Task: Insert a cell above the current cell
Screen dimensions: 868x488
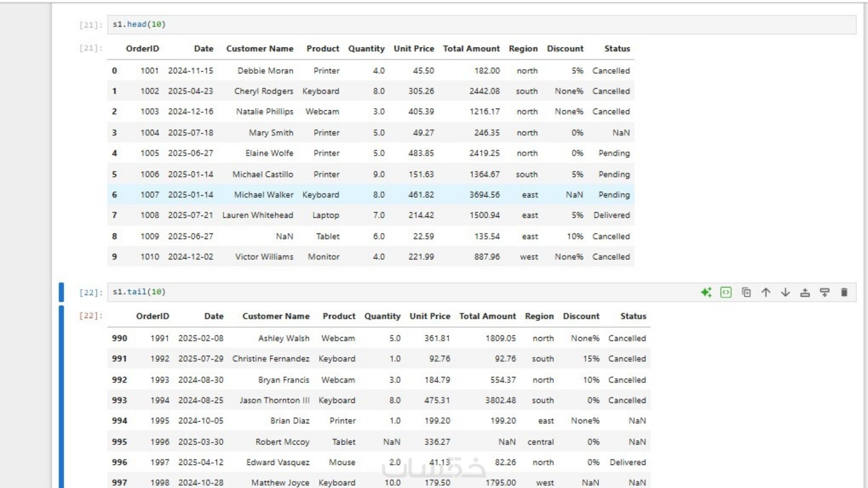Action: click(x=805, y=292)
